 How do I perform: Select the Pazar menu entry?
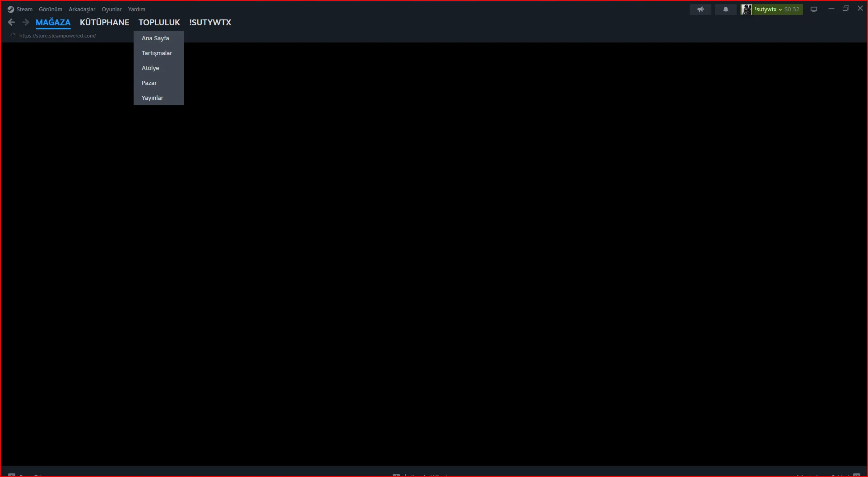point(149,83)
